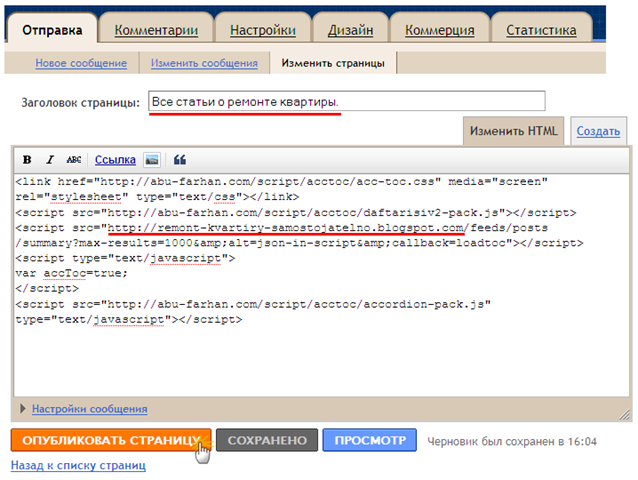Screen dimensions: 638x480
Task: Open the Отправка tab
Action: (52, 30)
